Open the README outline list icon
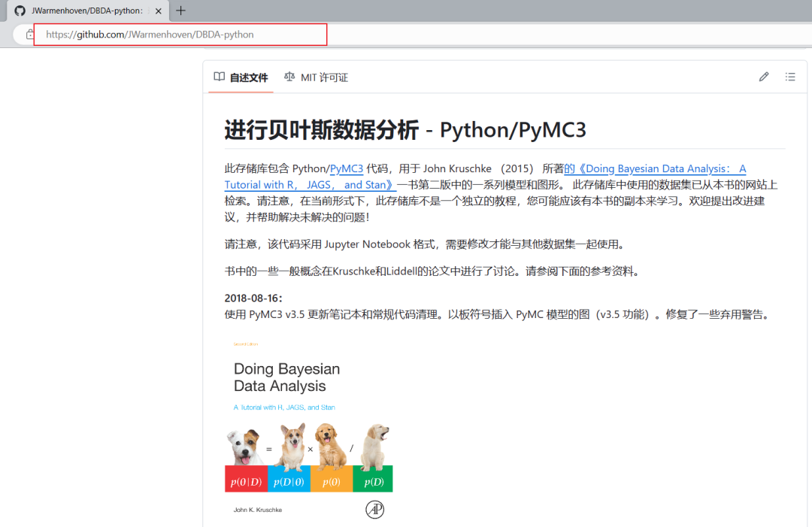The image size is (812, 527). (x=789, y=77)
